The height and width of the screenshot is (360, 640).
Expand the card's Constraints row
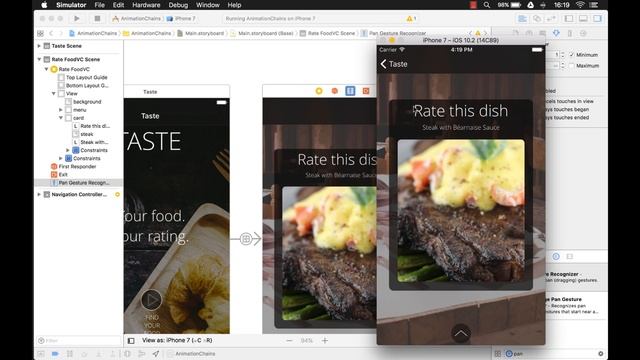click(x=68, y=150)
